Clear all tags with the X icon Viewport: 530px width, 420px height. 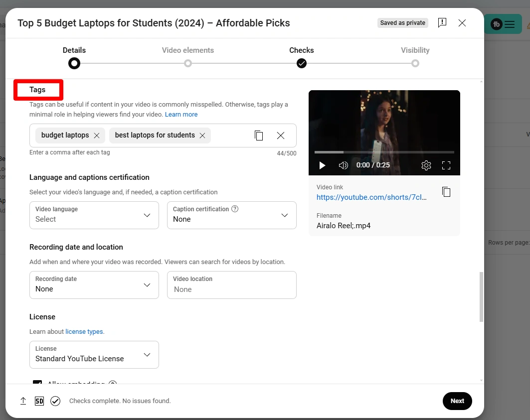pyautogui.click(x=281, y=136)
